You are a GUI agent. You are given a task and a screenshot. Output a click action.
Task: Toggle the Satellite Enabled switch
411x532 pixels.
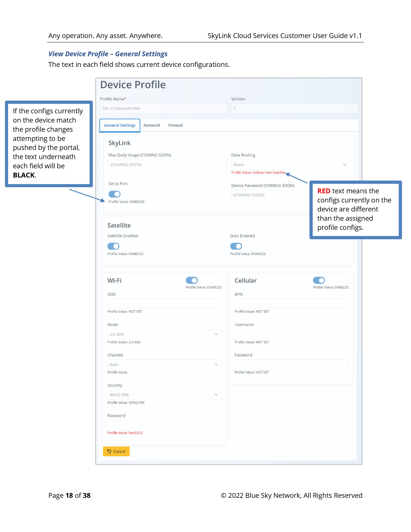[x=113, y=246]
